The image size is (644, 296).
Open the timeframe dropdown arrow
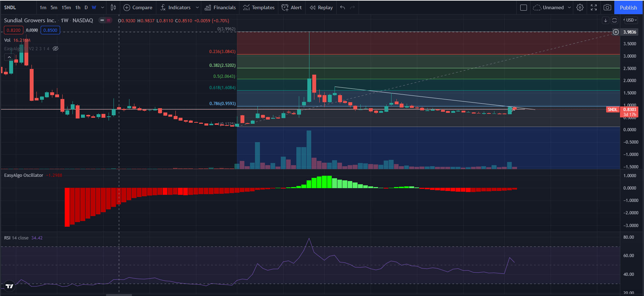[103, 7]
